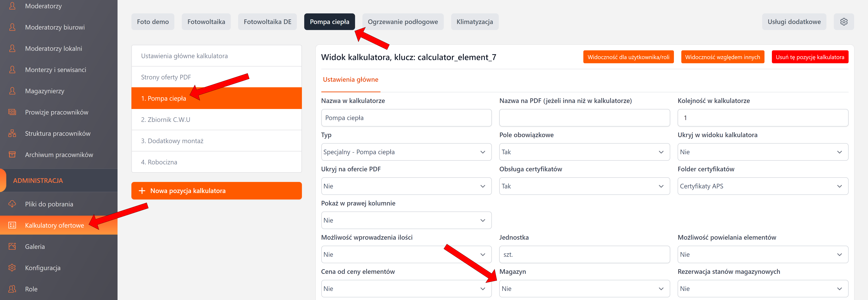Click the Galeria image icon in sidebar

tap(12, 246)
